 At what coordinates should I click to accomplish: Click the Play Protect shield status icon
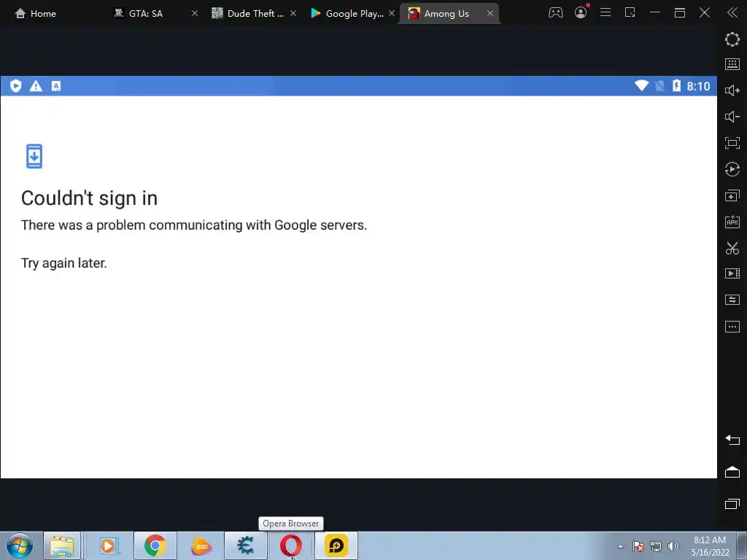pyautogui.click(x=16, y=86)
